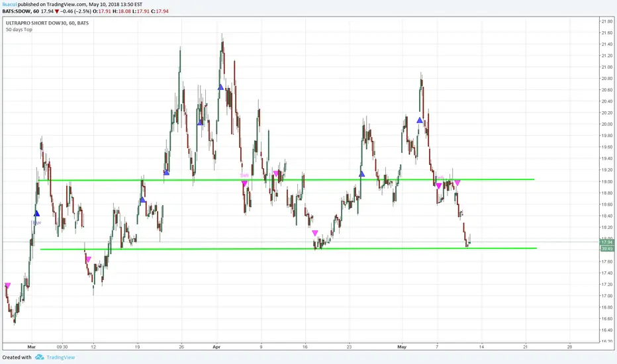Select the lower green horizontal line near 17.80
617x364 pixels.
[x=289, y=249]
